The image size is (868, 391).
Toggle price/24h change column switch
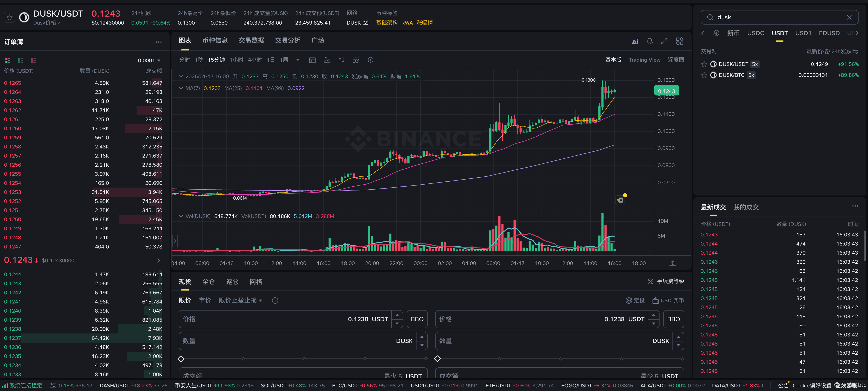click(855, 52)
